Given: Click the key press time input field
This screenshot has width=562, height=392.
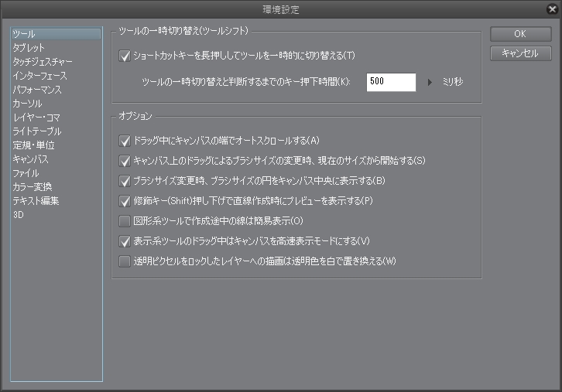Looking at the screenshot, I should pyautogui.click(x=391, y=81).
